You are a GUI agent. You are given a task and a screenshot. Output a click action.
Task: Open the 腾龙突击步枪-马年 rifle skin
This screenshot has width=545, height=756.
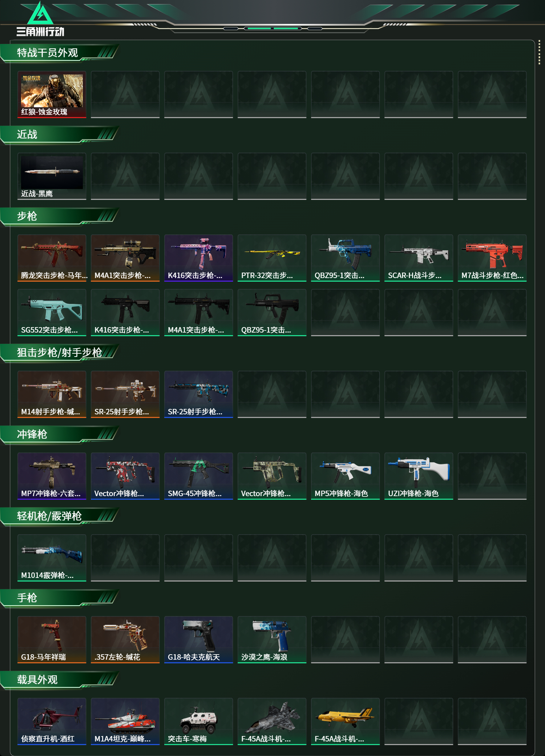(x=52, y=258)
